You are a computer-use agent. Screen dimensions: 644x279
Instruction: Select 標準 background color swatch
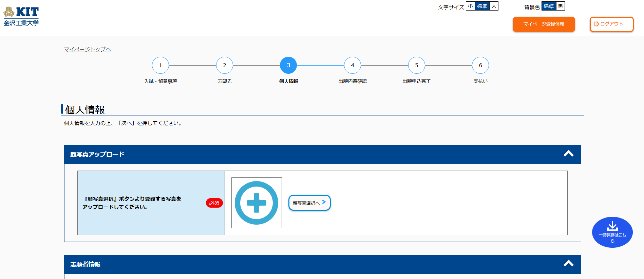click(x=549, y=6)
